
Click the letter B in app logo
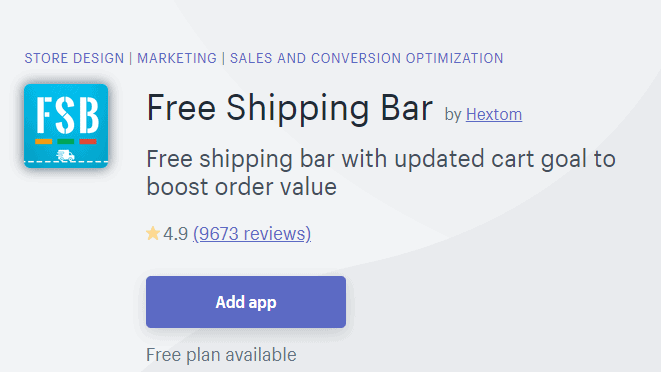point(89,115)
